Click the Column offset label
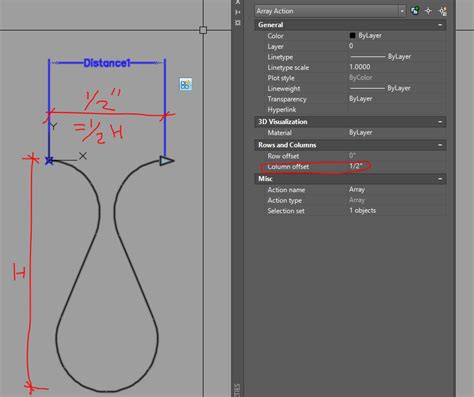This screenshot has width=474, height=397. [x=288, y=167]
